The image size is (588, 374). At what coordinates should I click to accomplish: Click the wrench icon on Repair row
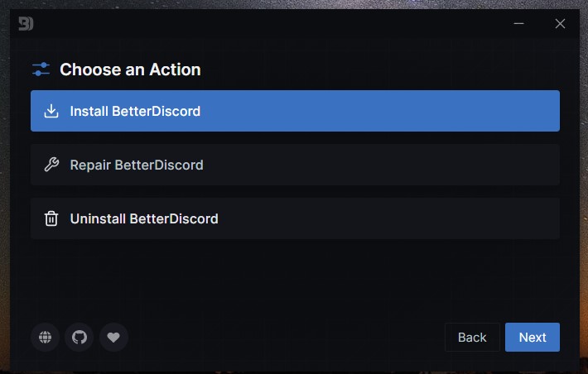point(51,165)
